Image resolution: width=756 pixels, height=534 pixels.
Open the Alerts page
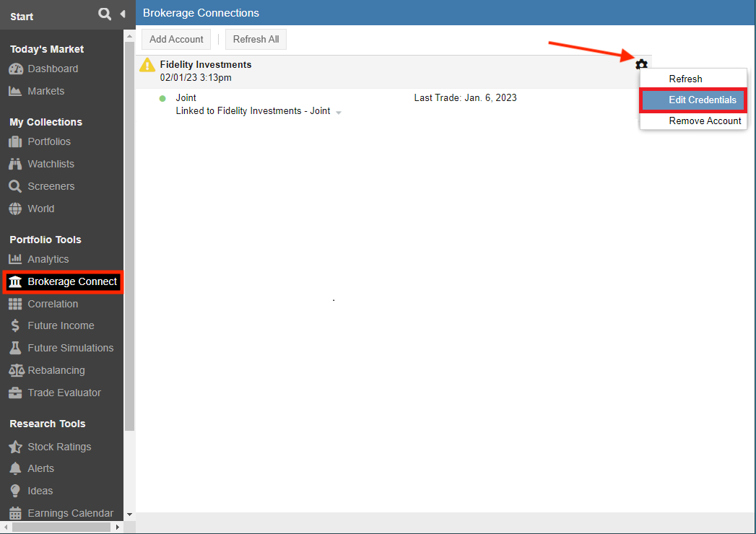tap(41, 468)
